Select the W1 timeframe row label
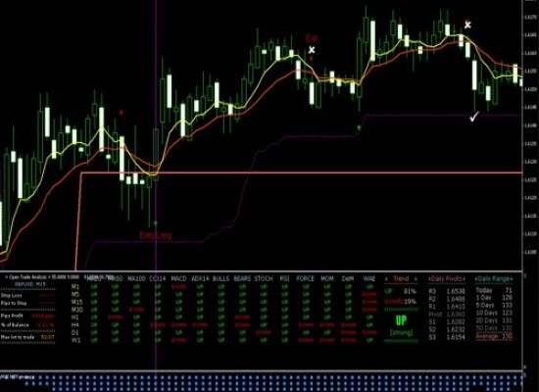539x392 pixels. (x=75, y=340)
